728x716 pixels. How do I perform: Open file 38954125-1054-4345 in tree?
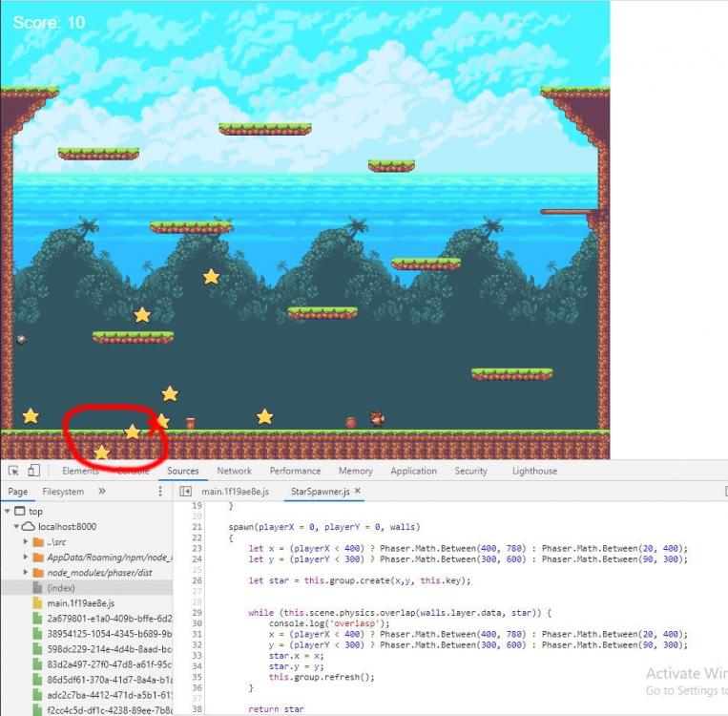pos(110,634)
